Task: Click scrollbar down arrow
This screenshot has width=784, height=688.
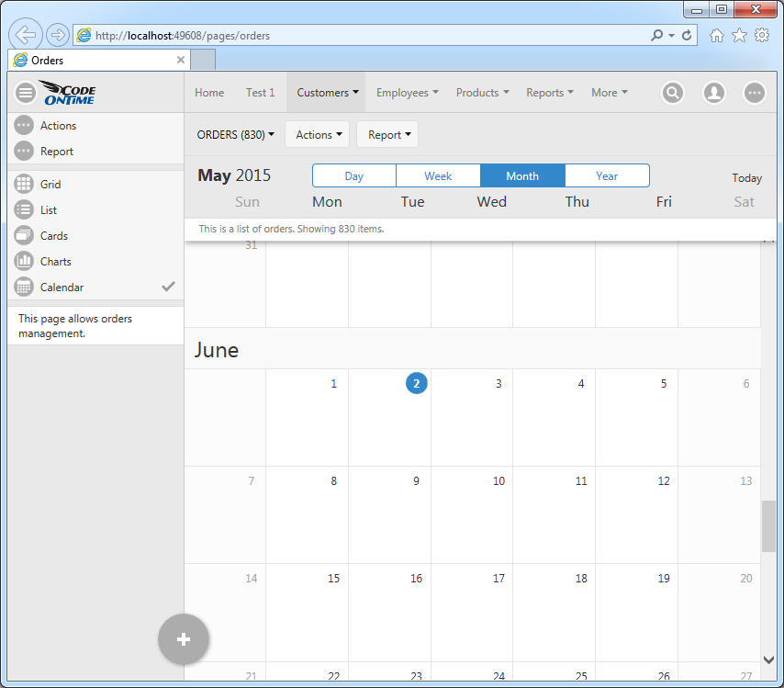Action: 768,660
